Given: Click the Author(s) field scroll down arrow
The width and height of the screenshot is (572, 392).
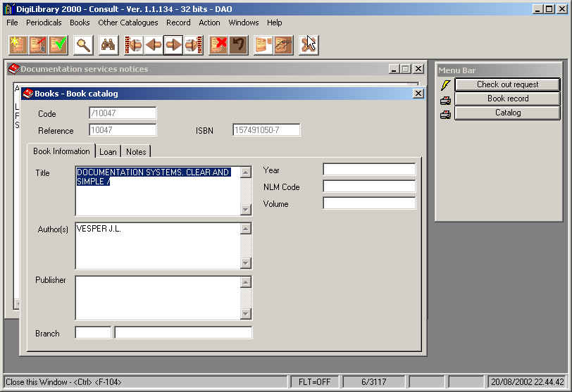Looking at the screenshot, I should coord(246,263).
